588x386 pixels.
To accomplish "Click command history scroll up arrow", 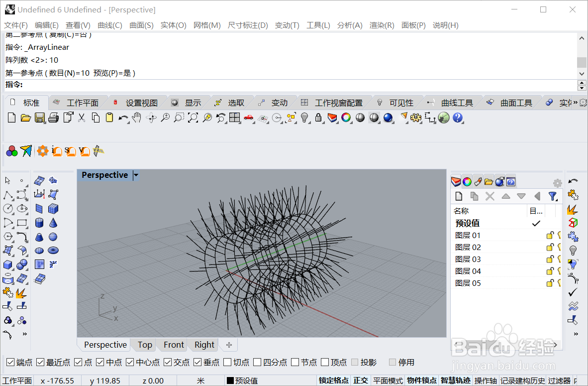I will pos(582,38).
